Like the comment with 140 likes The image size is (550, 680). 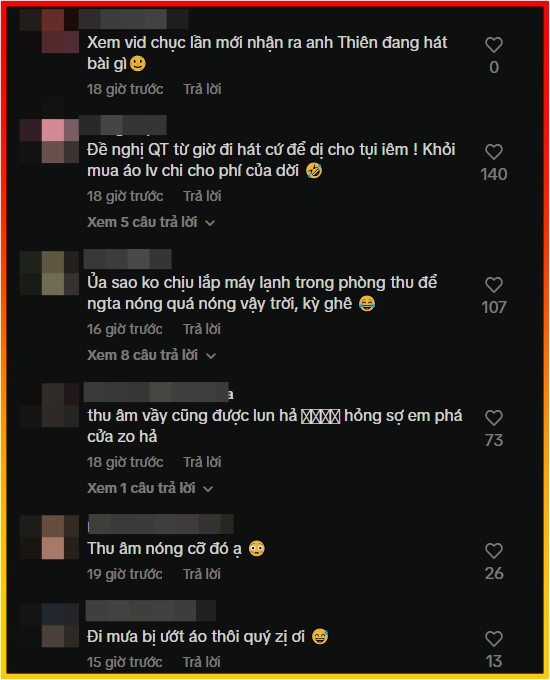coord(494,152)
